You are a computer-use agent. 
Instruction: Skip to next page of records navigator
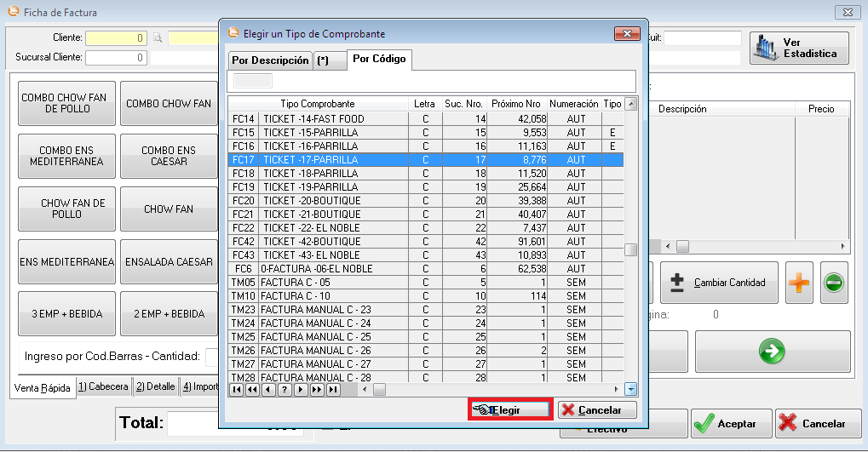[317, 390]
